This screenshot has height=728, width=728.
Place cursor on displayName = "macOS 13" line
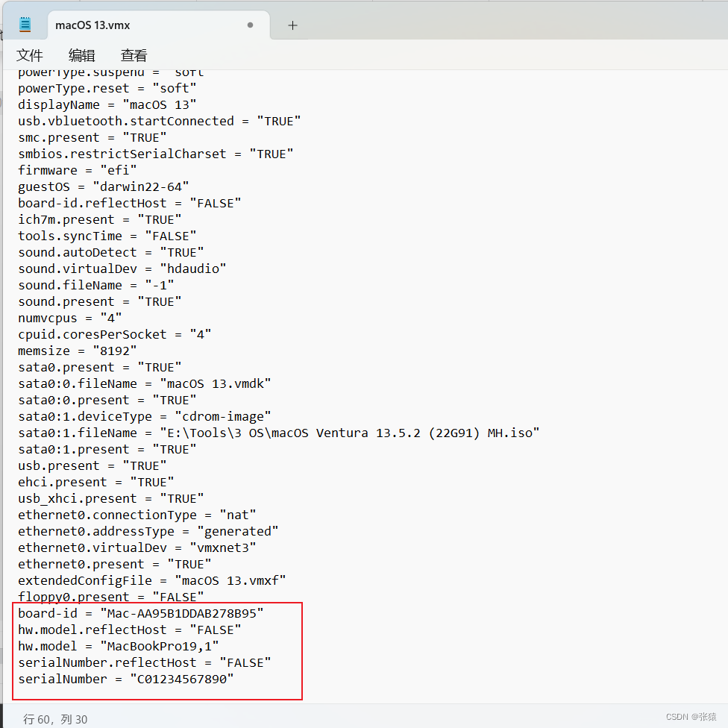pyautogui.click(x=107, y=105)
